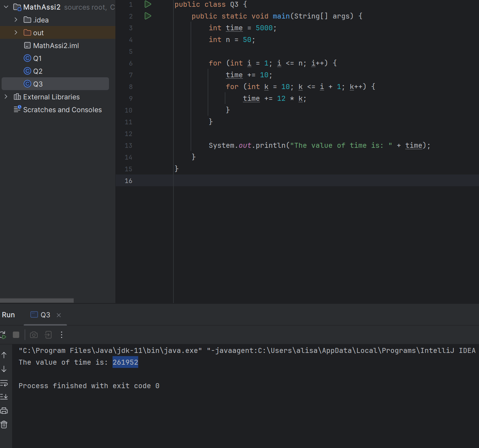This screenshot has height=448, width=479.
Task: Open the Run toolbar more-options menu
Action: [62, 335]
